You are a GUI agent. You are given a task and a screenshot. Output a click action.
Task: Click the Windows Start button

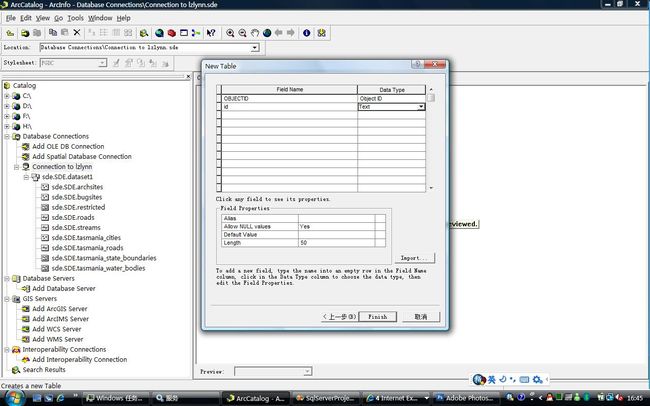(x=15, y=398)
